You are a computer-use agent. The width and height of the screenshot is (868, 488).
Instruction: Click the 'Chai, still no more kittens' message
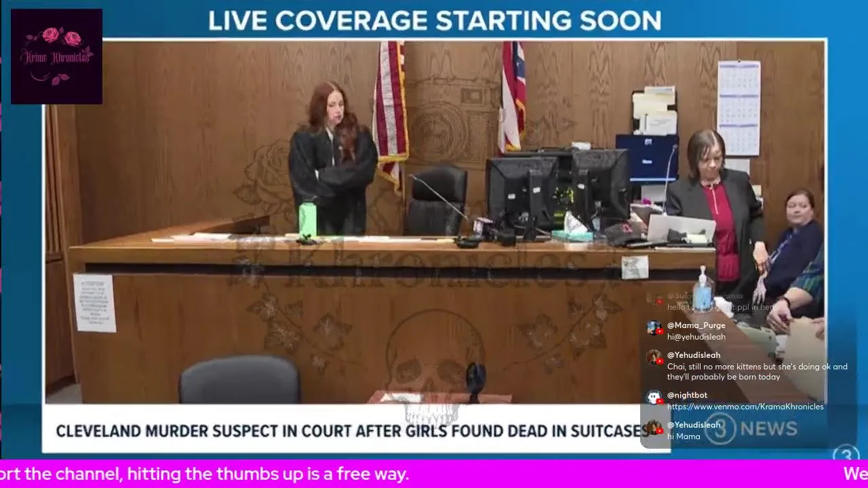[x=757, y=371]
